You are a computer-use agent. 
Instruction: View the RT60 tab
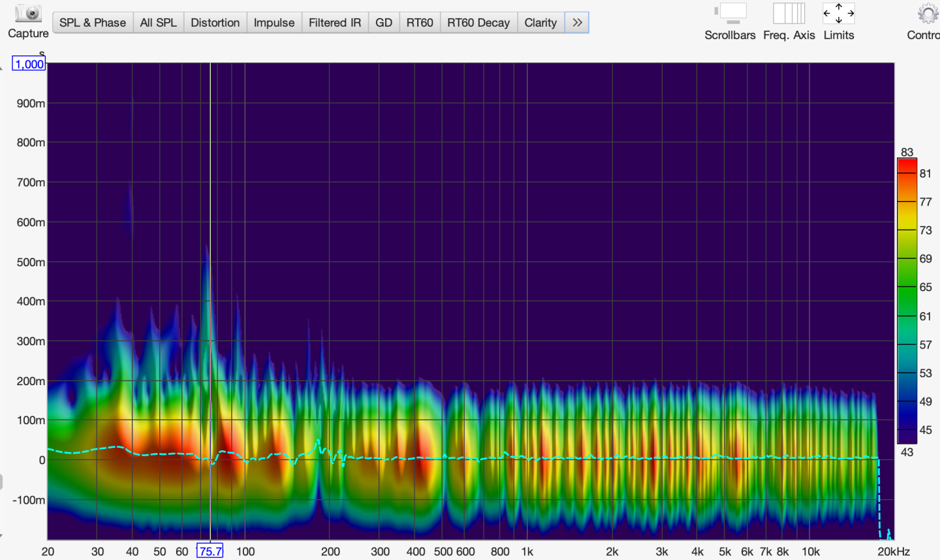(420, 23)
